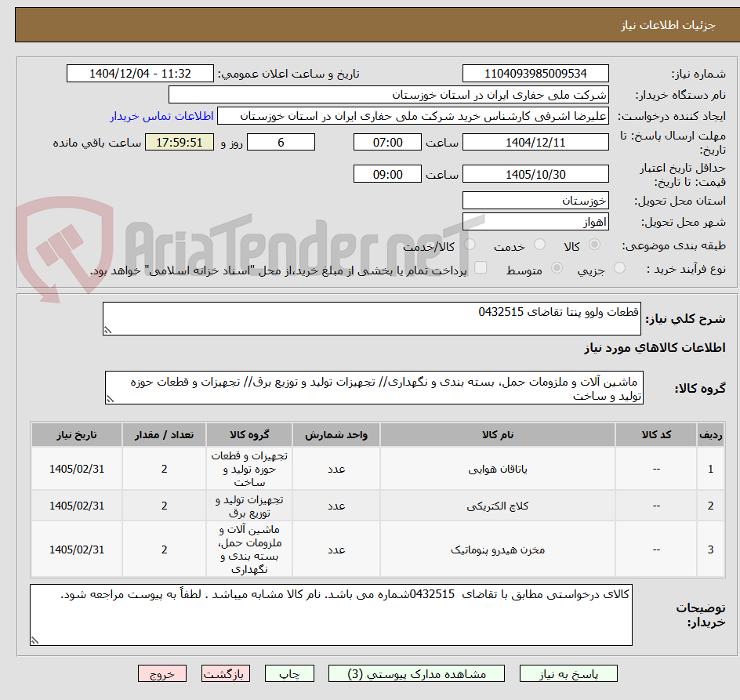740x700 pixels.
Task: Click the بازگشت back button
Action: (226, 673)
